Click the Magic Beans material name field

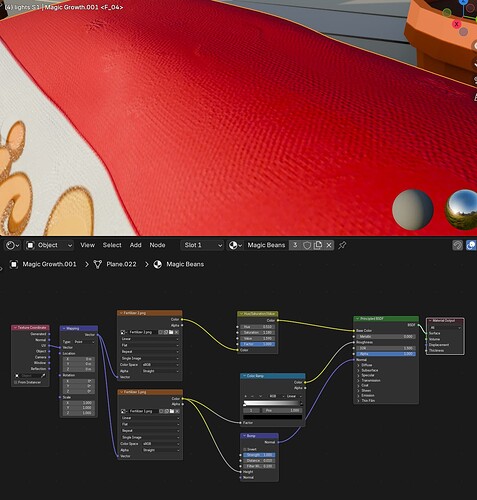266,245
